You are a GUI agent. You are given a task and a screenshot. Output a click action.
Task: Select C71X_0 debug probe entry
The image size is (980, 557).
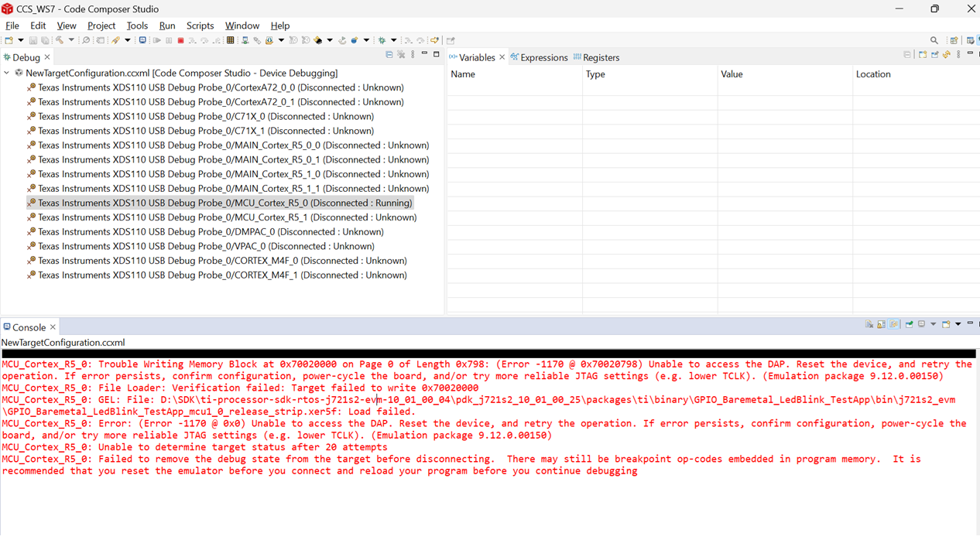point(200,116)
